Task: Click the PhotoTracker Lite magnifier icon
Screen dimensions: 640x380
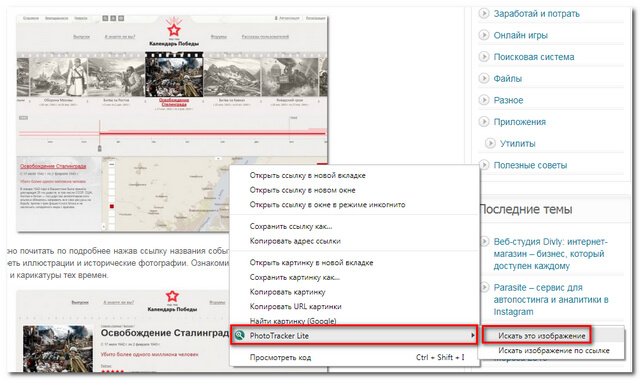Action: [x=239, y=336]
